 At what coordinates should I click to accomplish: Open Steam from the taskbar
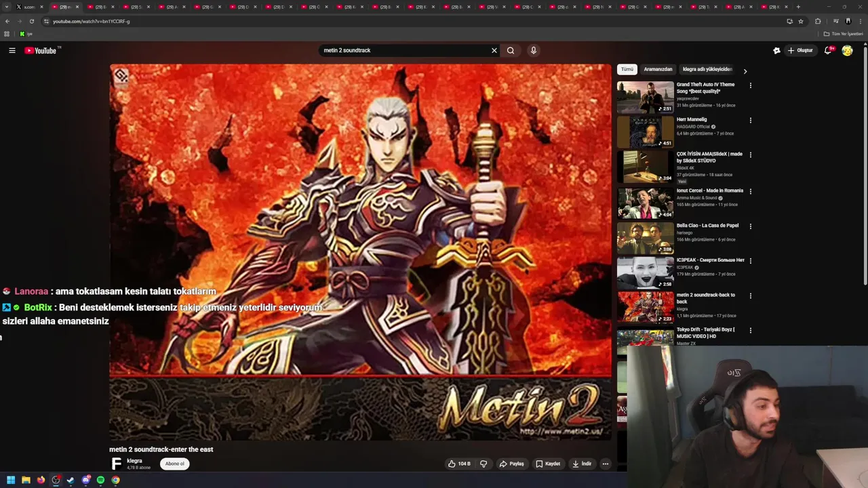coord(71,480)
